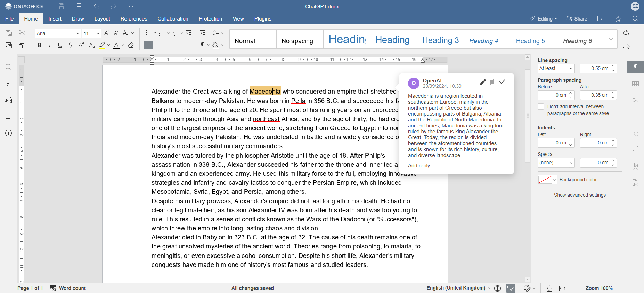Open table settings in right sidebar

tap(635, 84)
